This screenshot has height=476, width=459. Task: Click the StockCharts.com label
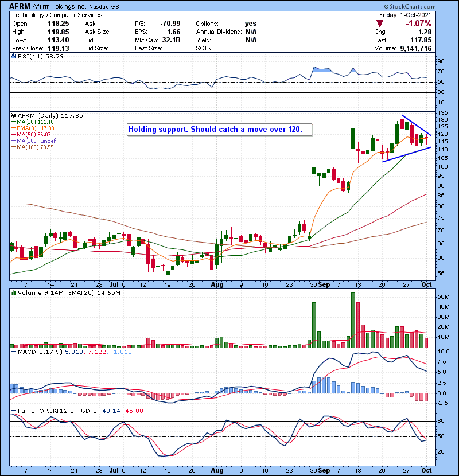[410, 6]
